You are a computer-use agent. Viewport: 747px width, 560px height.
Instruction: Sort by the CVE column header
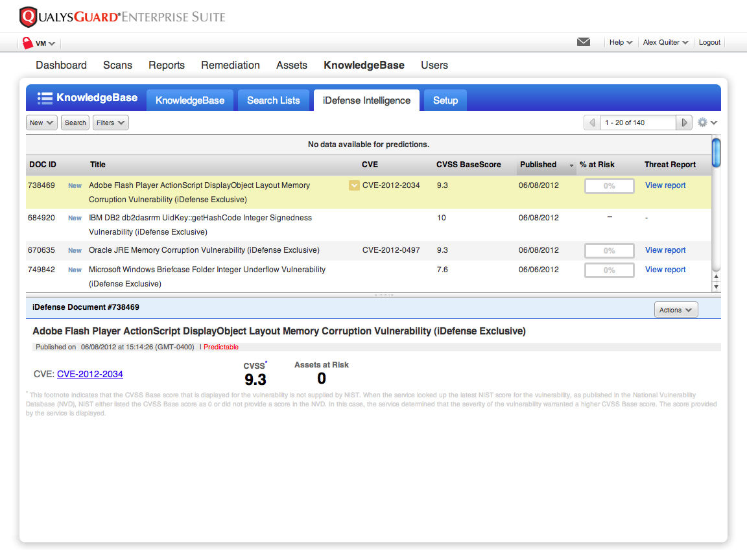point(370,164)
